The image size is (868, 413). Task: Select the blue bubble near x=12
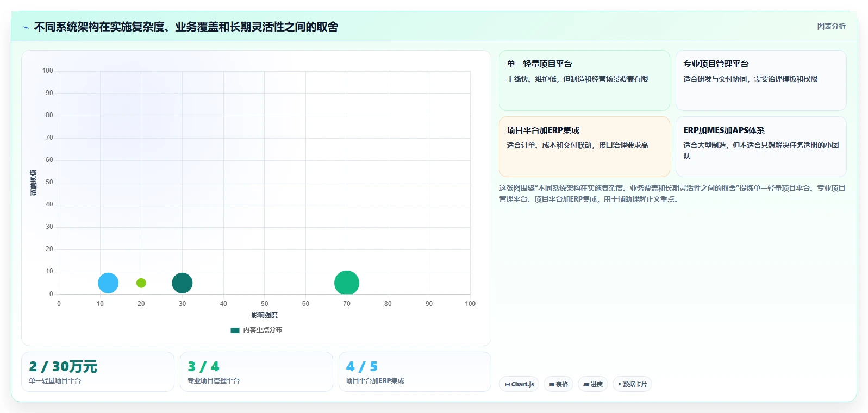tap(108, 283)
